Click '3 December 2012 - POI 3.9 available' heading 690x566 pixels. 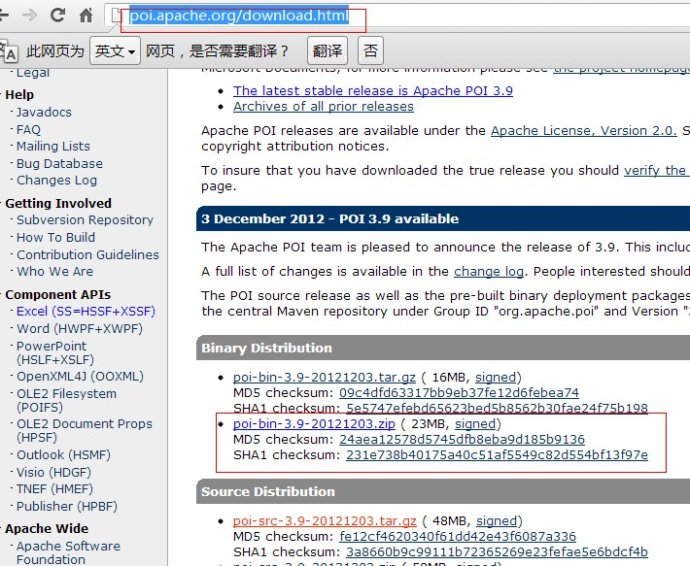[x=330, y=219]
